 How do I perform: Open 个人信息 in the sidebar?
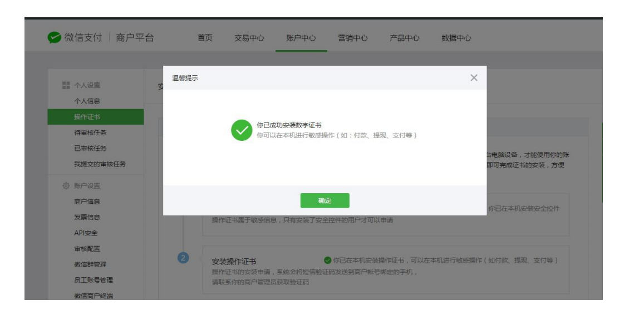pos(87,101)
